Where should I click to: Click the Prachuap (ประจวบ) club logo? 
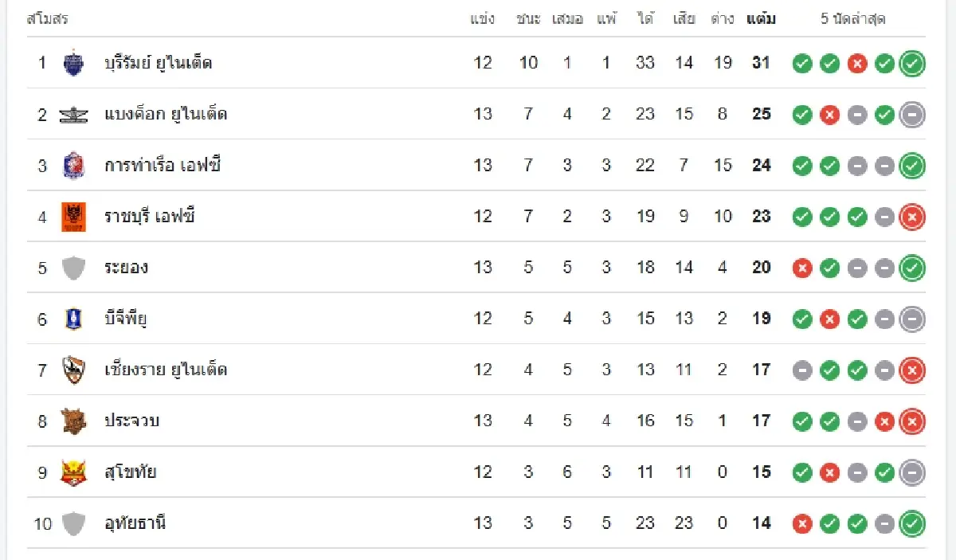click(73, 421)
